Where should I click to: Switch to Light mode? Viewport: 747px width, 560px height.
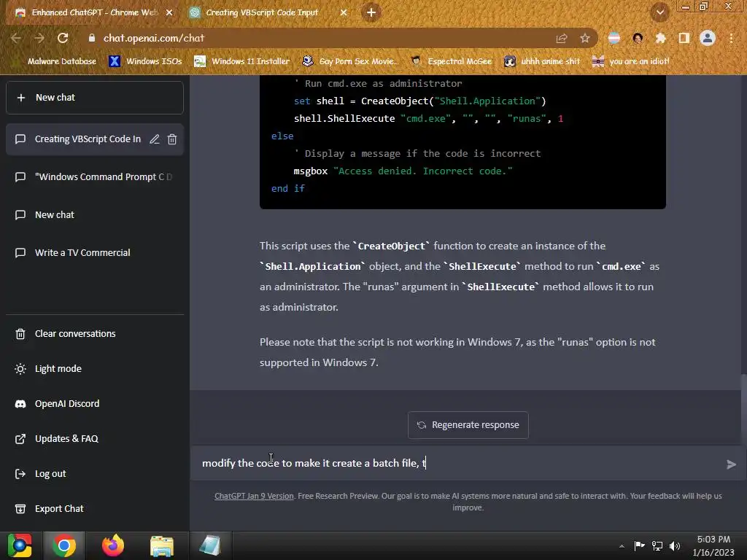94,368
